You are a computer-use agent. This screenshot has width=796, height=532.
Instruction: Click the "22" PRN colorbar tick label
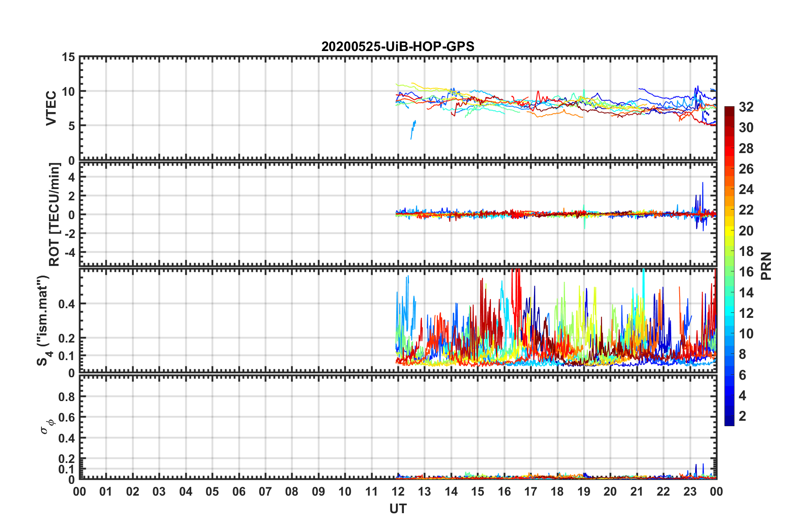(746, 210)
